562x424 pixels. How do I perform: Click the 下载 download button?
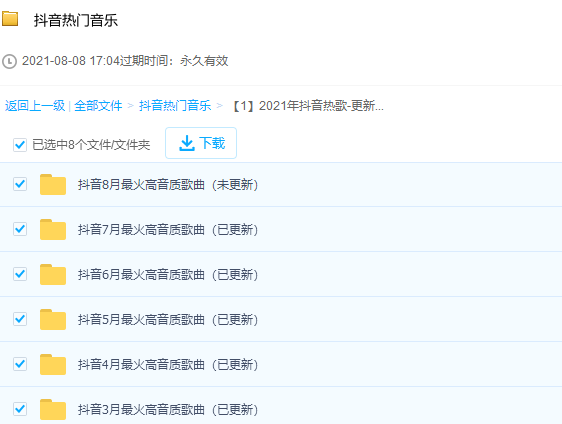pos(201,143)
